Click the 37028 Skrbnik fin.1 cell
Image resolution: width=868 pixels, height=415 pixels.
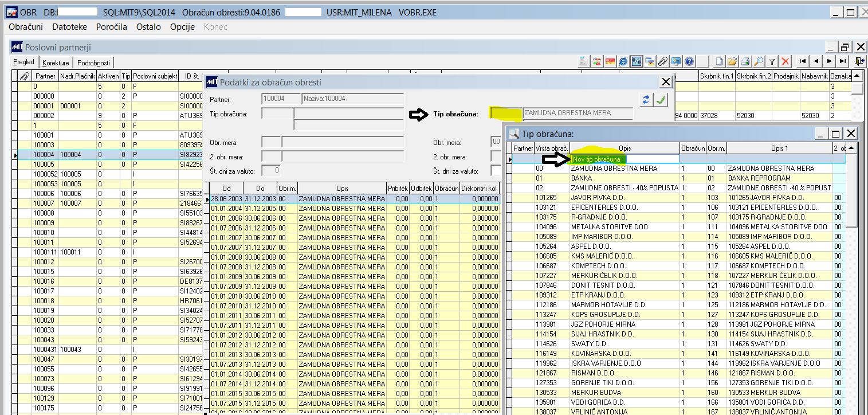click(717, 116)
